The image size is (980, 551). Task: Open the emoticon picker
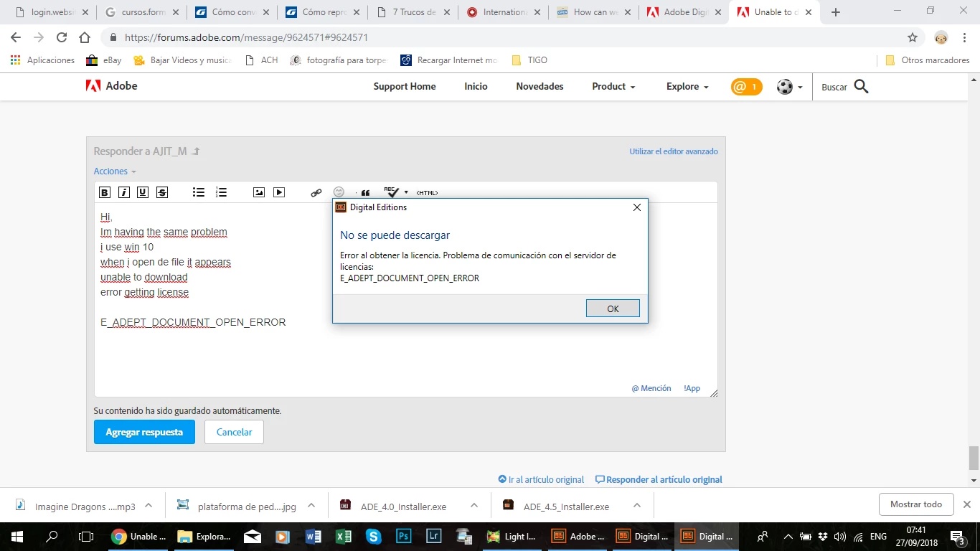click(x=339, y=192)
